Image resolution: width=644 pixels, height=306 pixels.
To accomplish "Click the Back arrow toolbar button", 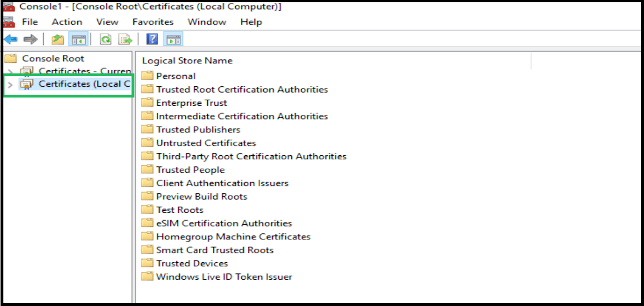I will 11,39.
